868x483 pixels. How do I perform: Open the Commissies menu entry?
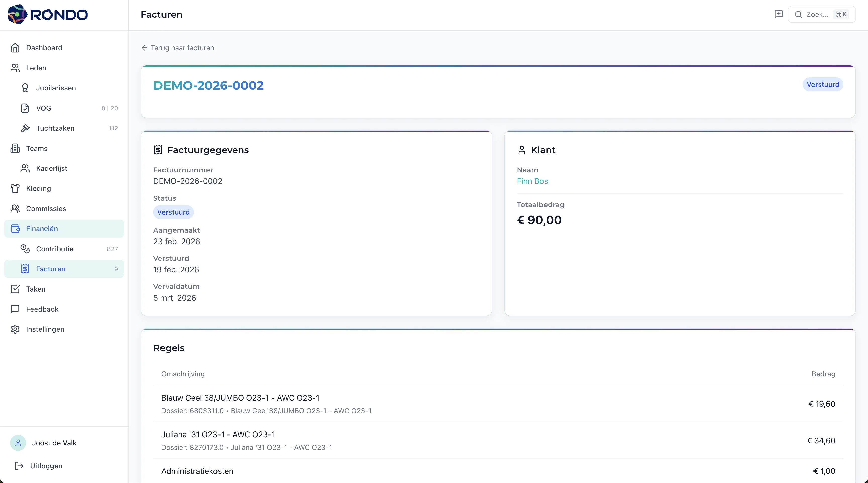[46, 209]
